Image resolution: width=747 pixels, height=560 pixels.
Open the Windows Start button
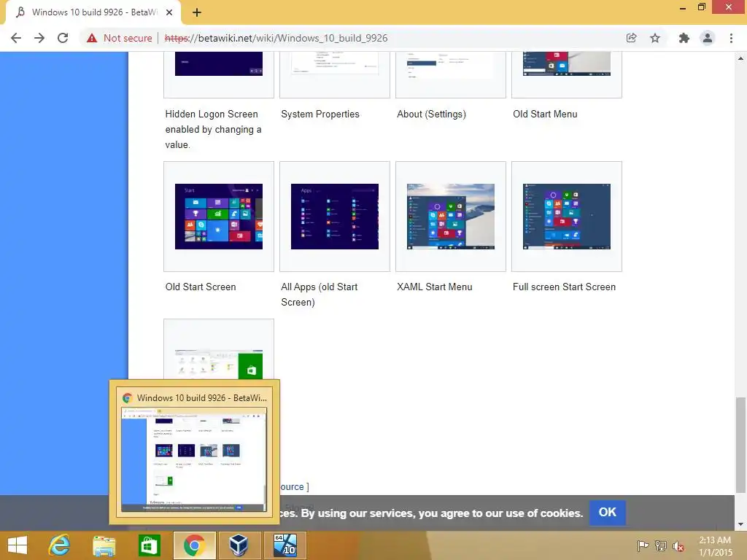[x=18, y=545]
